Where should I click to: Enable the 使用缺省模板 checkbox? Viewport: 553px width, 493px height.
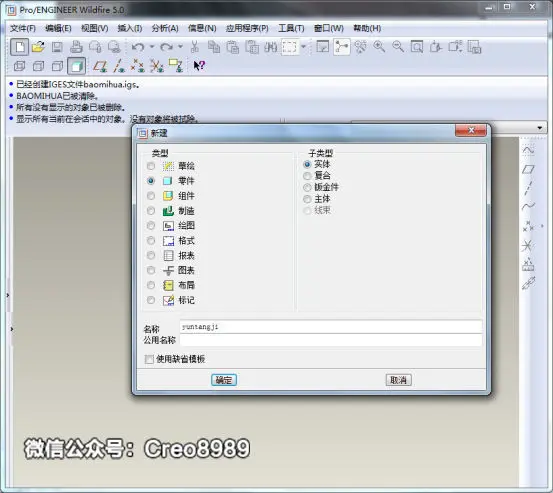click(149, 359)
